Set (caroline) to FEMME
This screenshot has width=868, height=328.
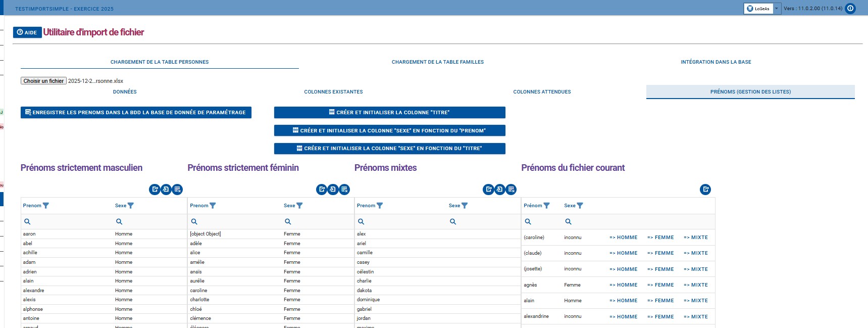point(660,238)
